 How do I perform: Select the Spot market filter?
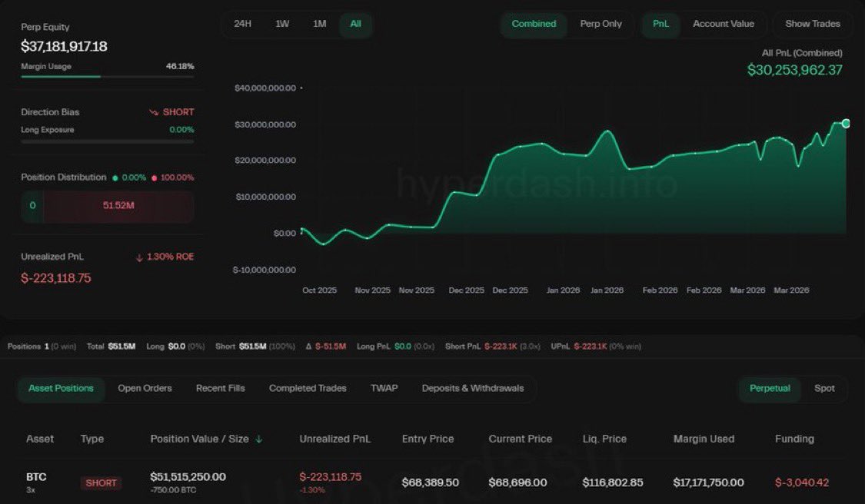[x=824, y=388]
